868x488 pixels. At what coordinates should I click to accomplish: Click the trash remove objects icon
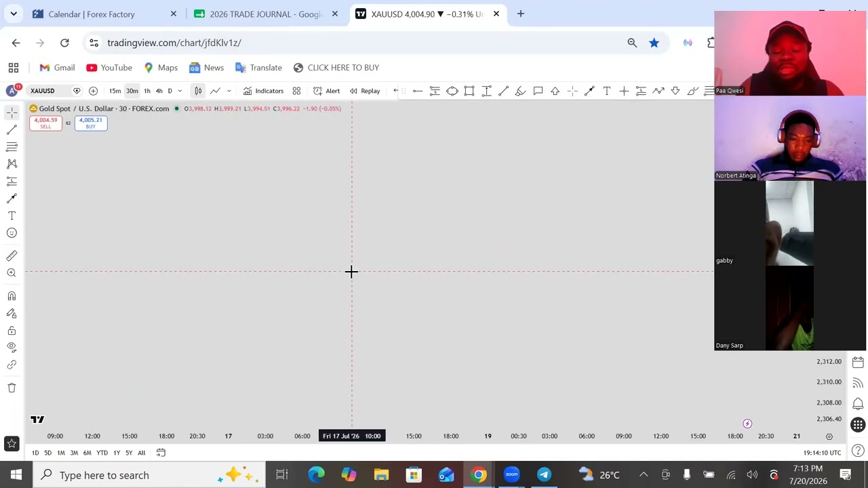tap(12, 388)
